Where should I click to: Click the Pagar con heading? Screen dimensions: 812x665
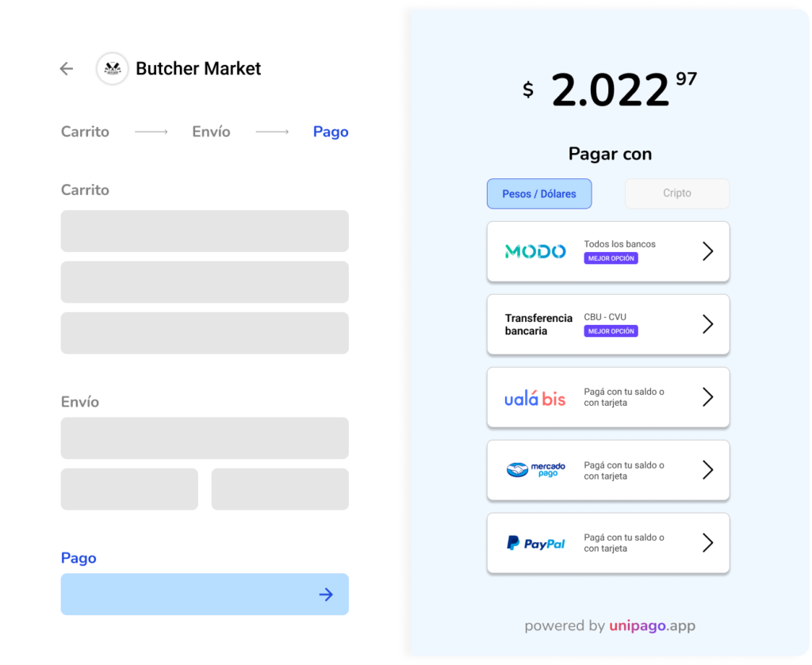[610, 154]
